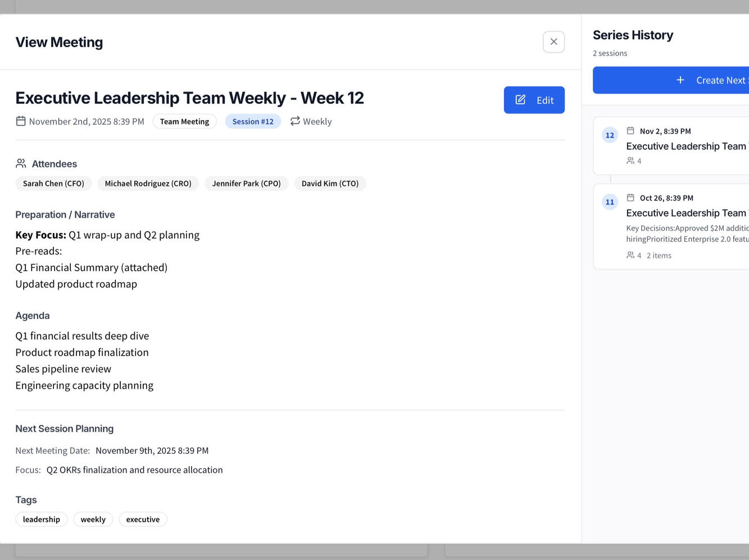Click the Michael Rodriguez (CRO) chip

(x=148, y=184)
